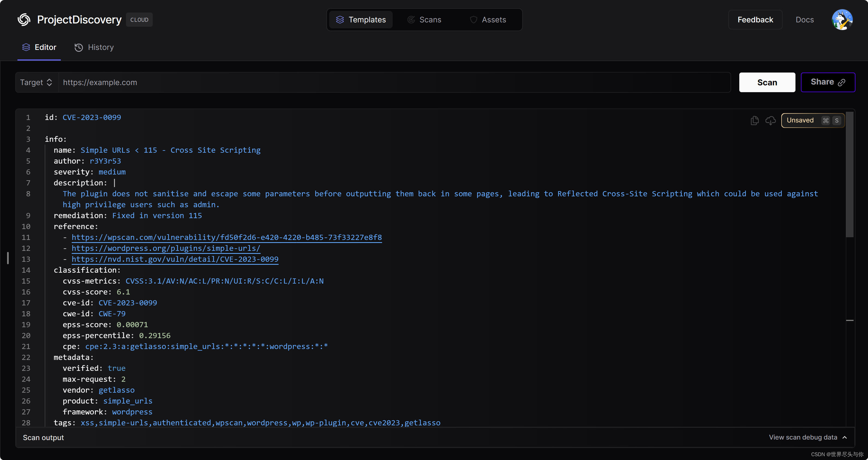Open the Feedback button
The width and height of the screenshot is (868, 460).
click(x=755, y=20)
